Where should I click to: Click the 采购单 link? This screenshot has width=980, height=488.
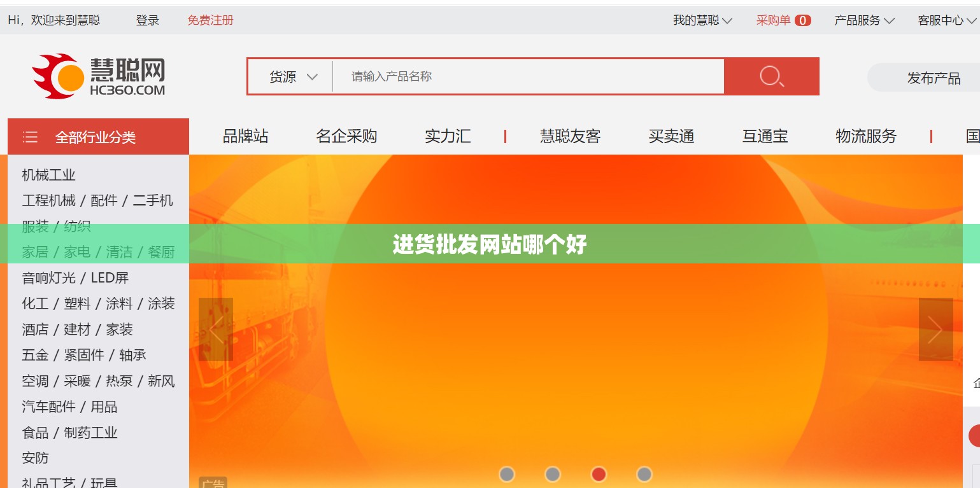pos(773,20)
